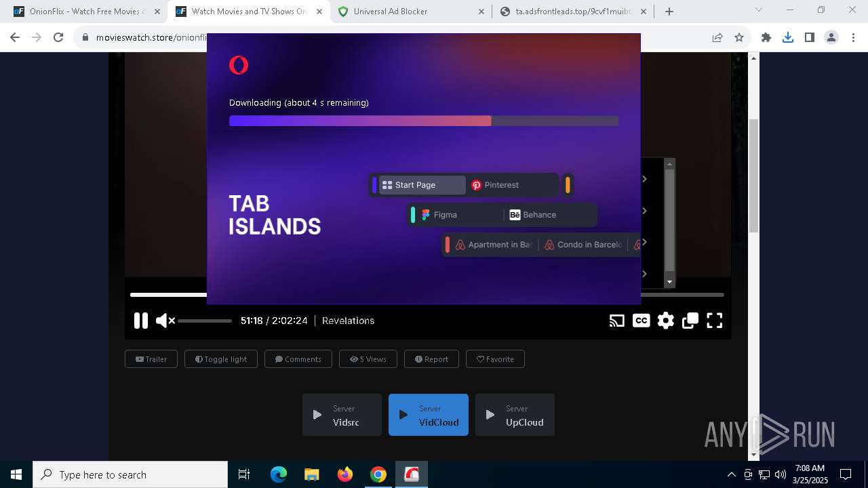Open a new browser tab
Image resolution: width=868 pixels, height=488 pixels.
[669, 12]
